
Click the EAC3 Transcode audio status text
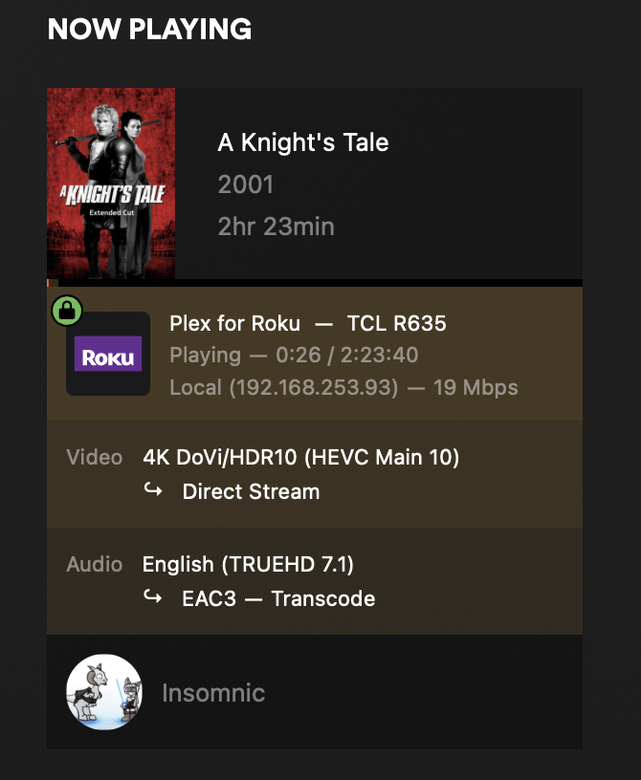pyautogui.click(x=278, y=599)
